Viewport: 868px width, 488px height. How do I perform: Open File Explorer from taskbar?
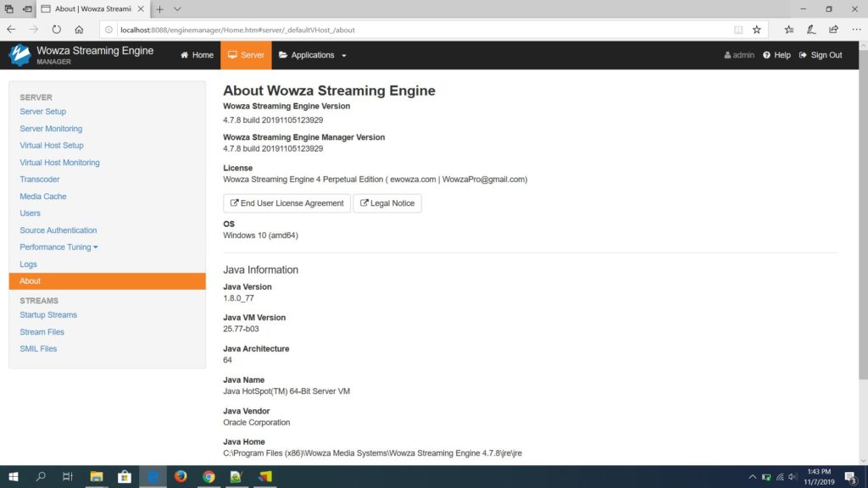pyautogui.click(x=97, y=476)
